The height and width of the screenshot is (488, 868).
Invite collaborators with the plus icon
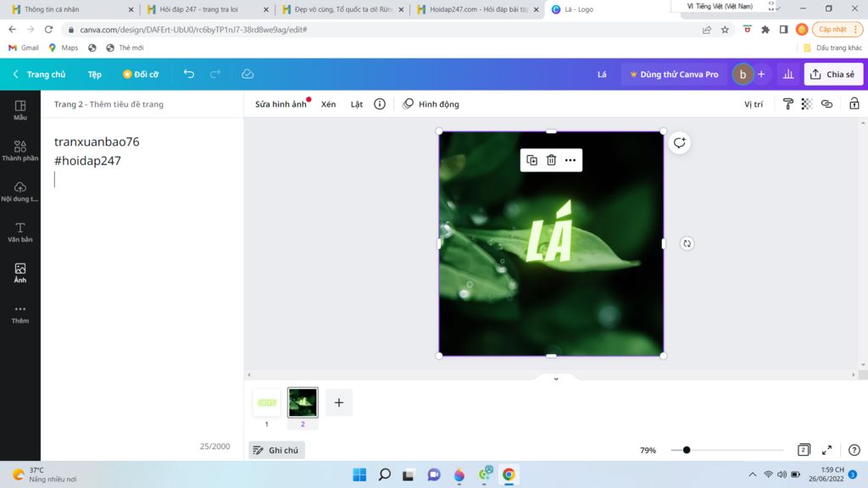click(x=761, y=75)
